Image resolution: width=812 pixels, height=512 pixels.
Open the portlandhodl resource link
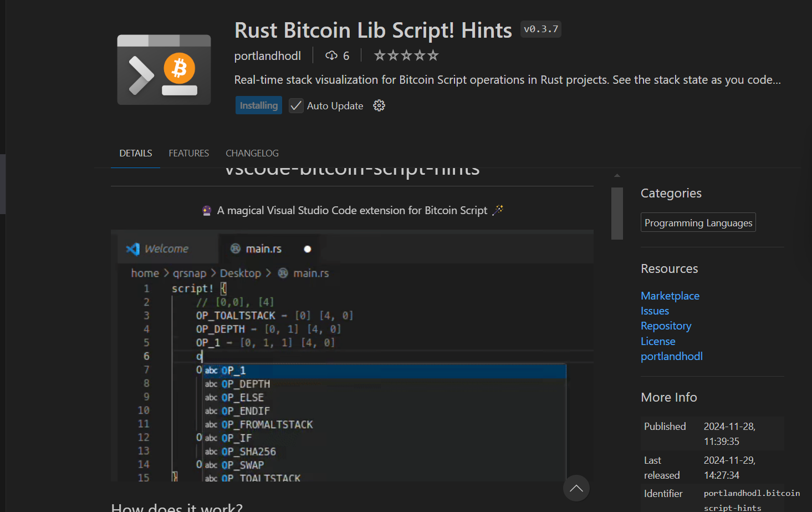672,356
